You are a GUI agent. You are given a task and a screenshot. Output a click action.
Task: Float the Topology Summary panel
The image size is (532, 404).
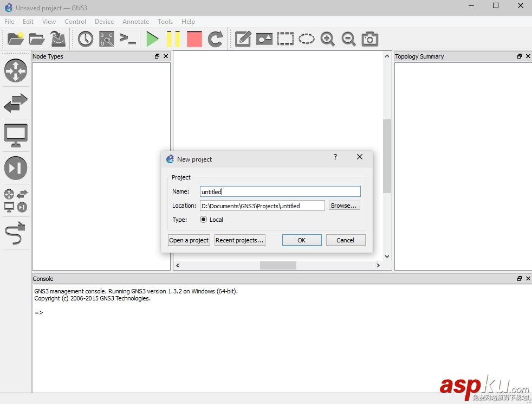pyautogui.click(x=519, y=56)
